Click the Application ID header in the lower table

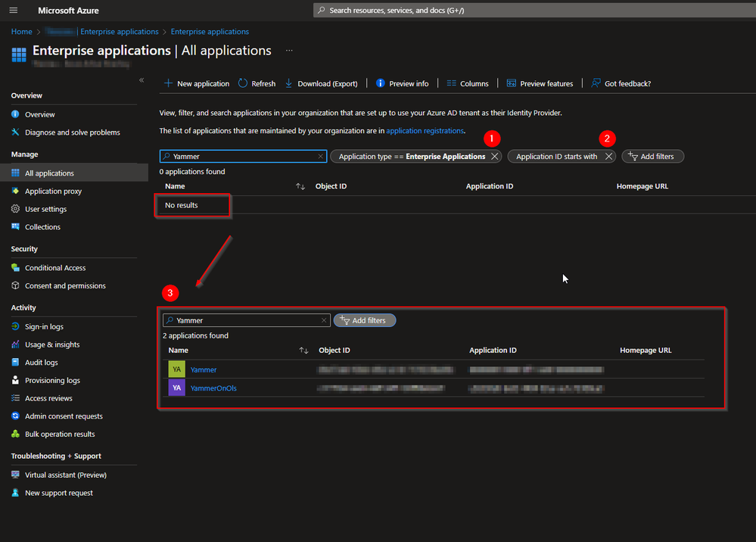point(493,350)
